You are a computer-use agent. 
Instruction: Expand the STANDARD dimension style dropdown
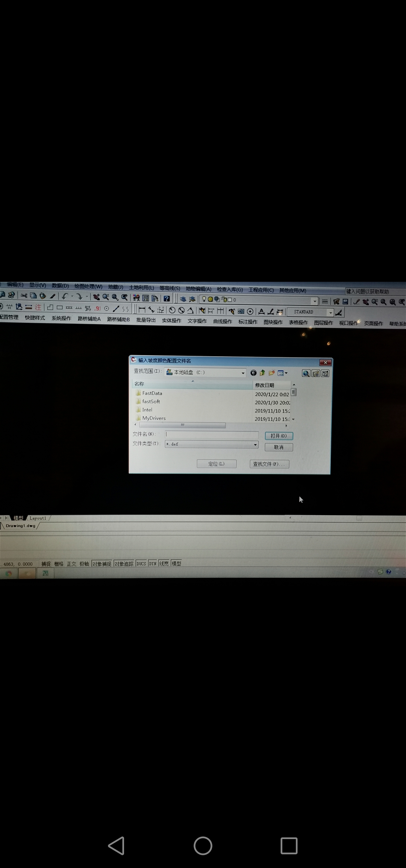[x=330, y=312]
